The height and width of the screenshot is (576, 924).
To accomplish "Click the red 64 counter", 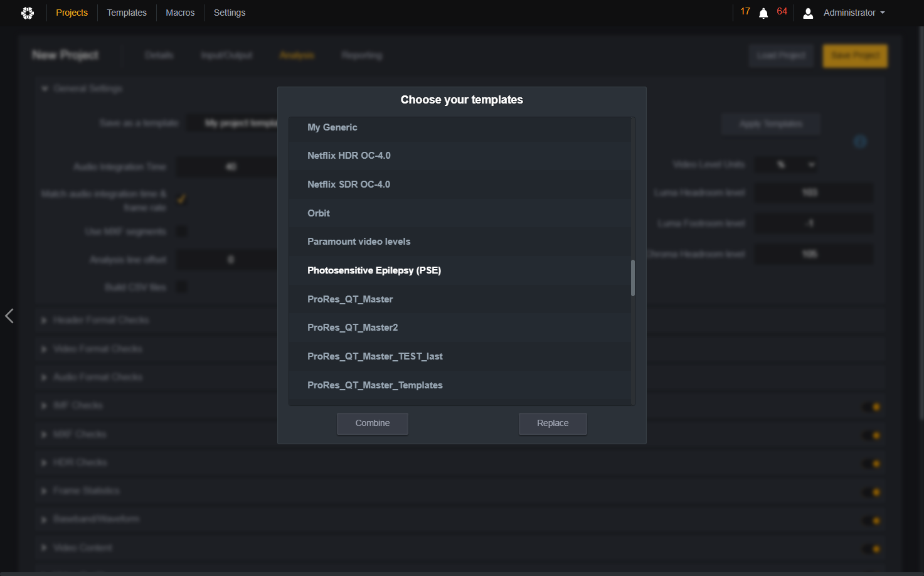I will tap(782, 11).
